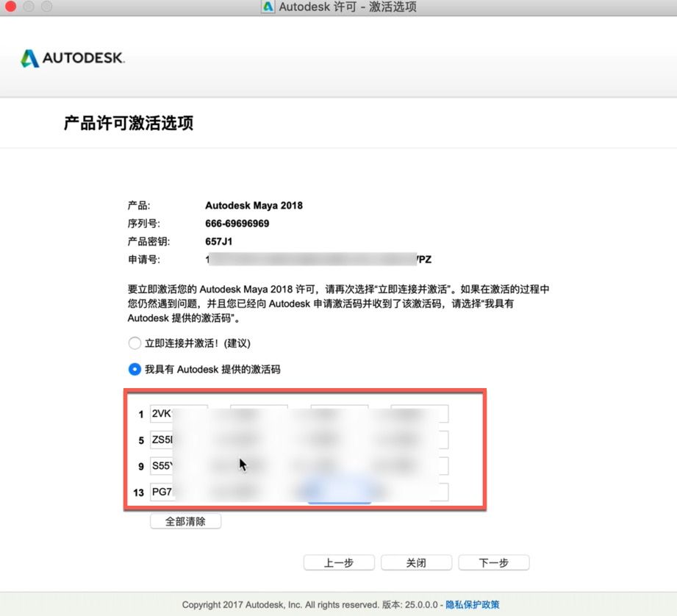The image size is (677, 616).
Task: Open the 隐私保护政策 link
Action: (x=473, y=605)
